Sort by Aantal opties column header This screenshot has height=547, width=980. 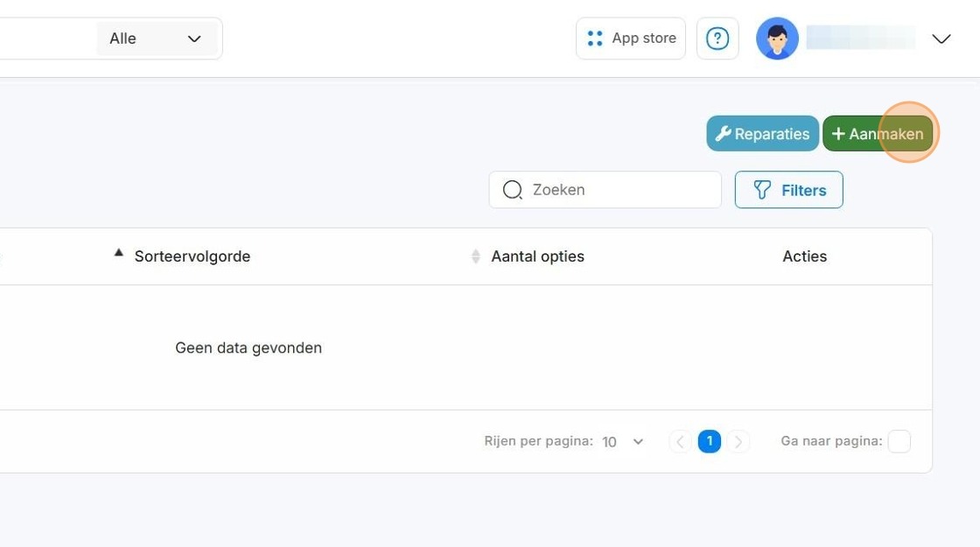click(537, 256)
